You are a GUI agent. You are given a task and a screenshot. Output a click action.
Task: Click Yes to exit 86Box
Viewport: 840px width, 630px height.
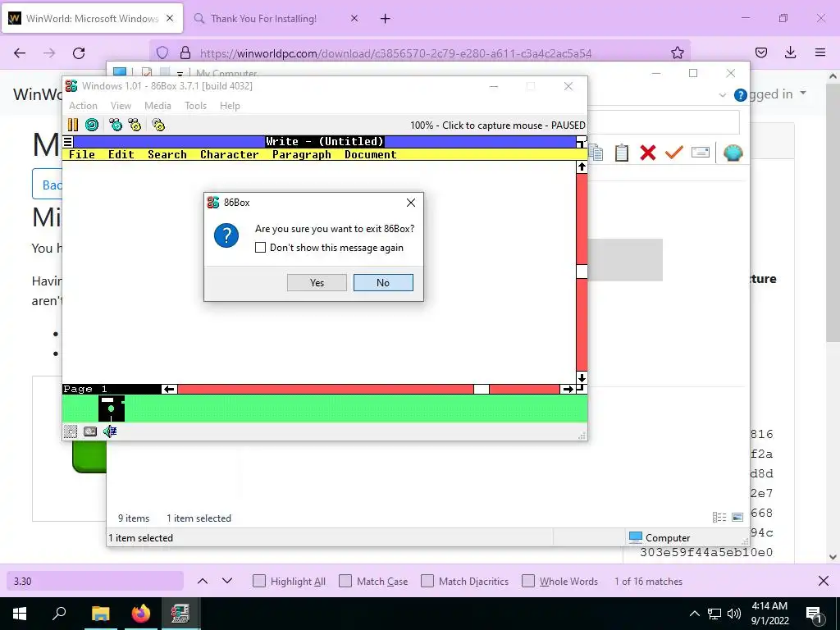coord(317,282)
